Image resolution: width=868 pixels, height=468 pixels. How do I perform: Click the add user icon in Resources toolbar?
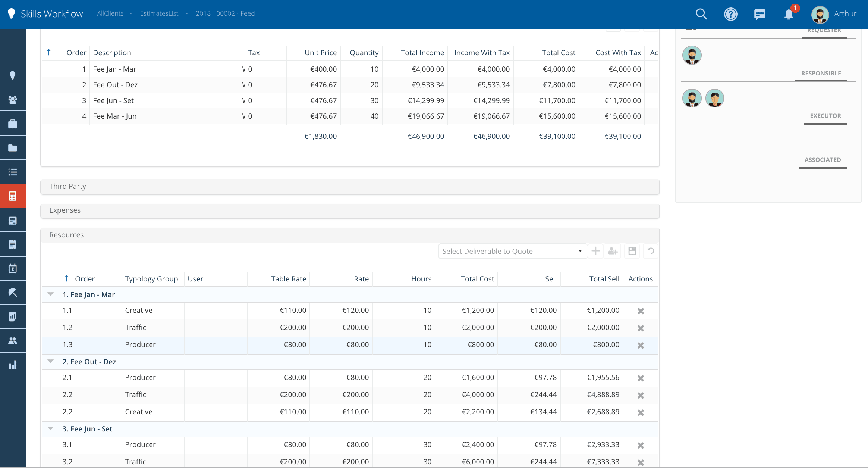613,251
